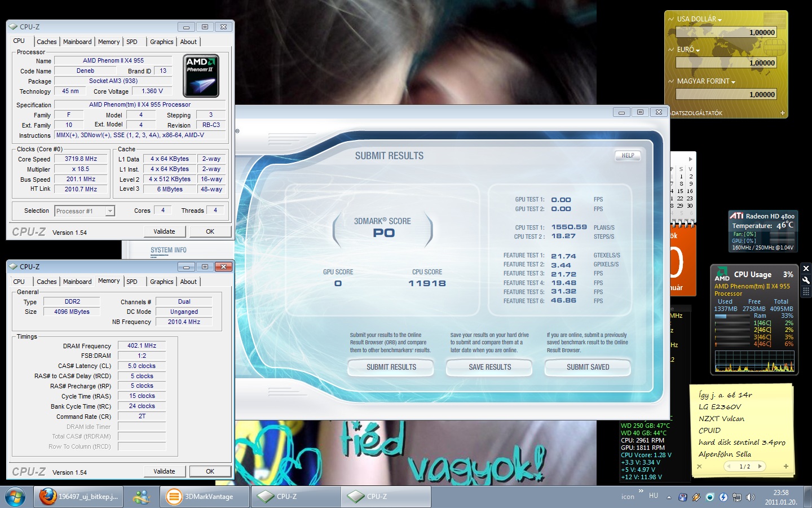Select the first CPU-Z taskbar button
Viewport: 812px width, 508px height.
point(295,497)
